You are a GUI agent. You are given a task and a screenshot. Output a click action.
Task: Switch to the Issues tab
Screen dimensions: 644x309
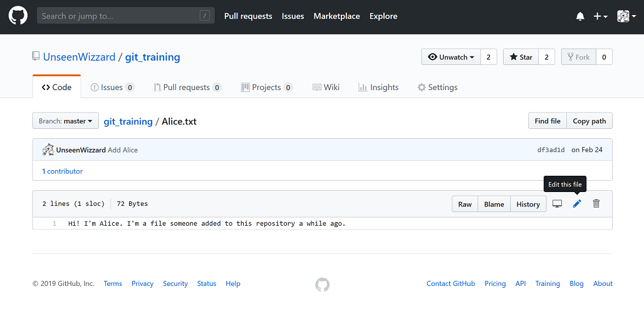click(x=112, y=88)
